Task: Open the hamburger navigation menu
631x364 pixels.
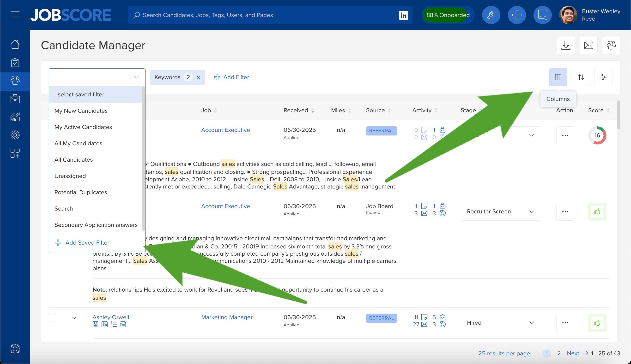Action: click(x=15, y=14)
